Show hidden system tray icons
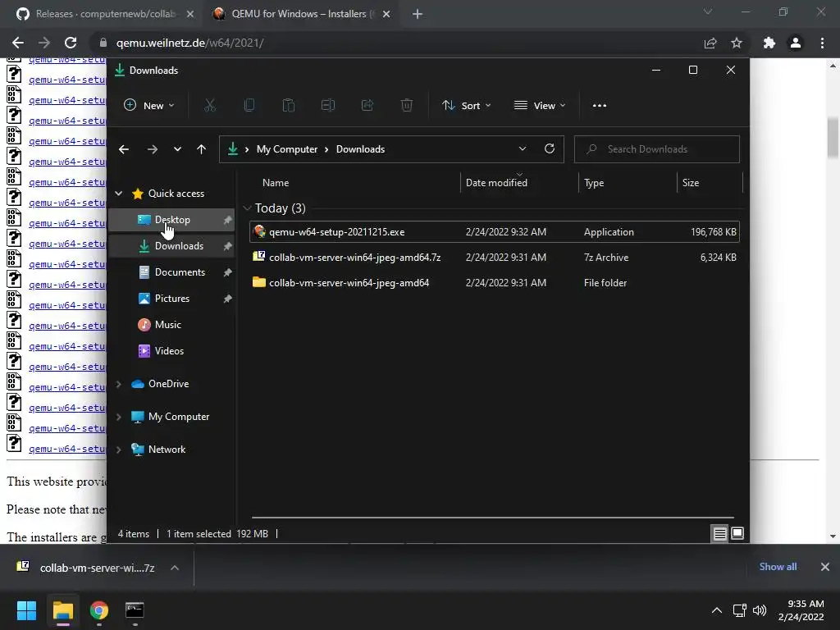 click(x=716, y=610)
